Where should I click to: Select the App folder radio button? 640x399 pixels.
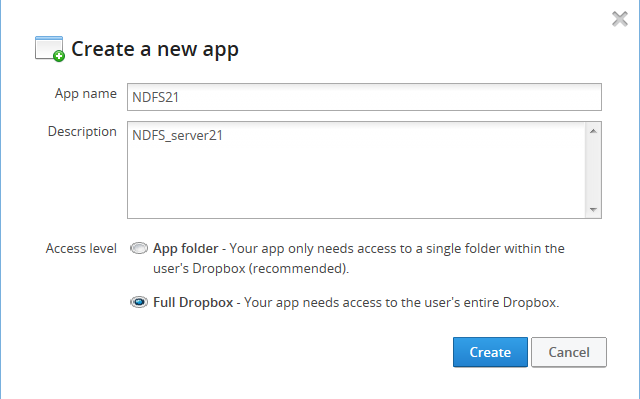click(x=139, y=248)
